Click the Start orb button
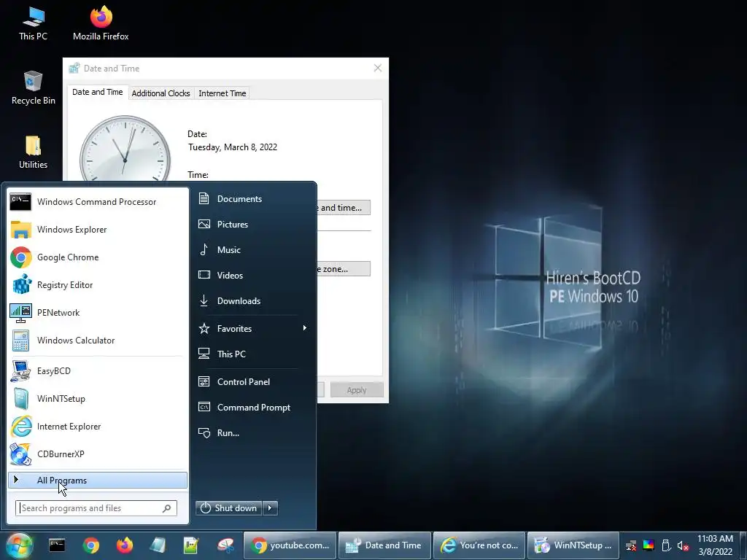747x560 pixels. point(19,545)
